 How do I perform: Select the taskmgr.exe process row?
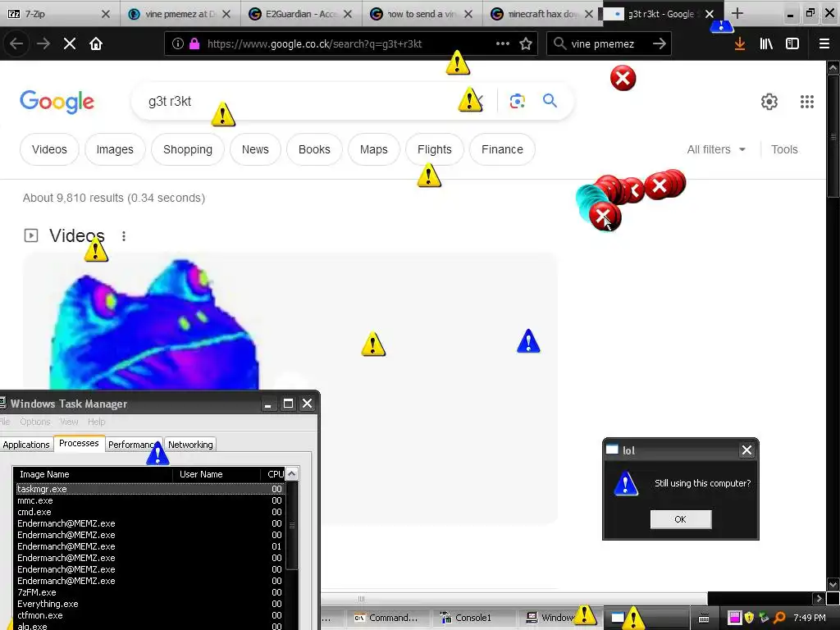[149, 489]
